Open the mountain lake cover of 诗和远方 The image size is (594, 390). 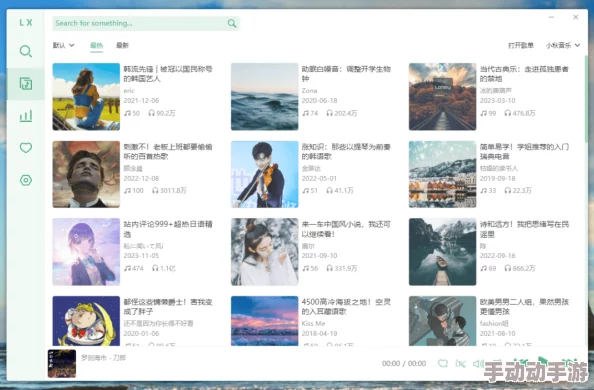[x=442, y=252]
